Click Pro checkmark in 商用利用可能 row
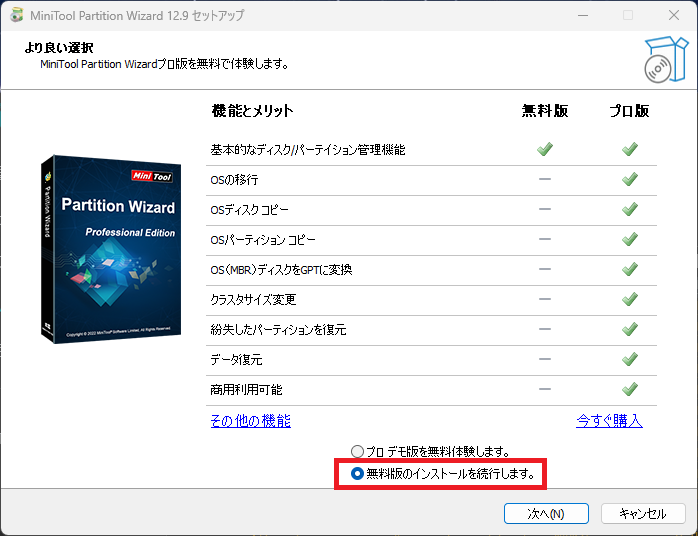 [629, 389]
